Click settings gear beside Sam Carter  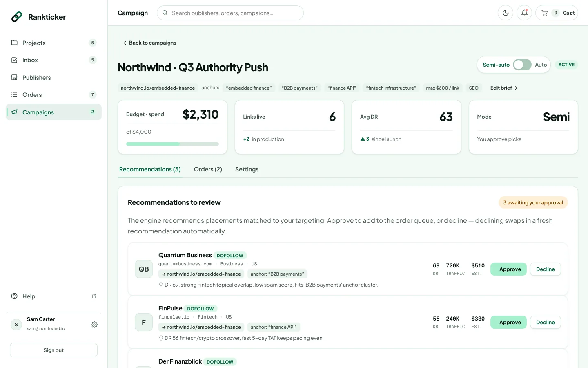coord(94,325)
